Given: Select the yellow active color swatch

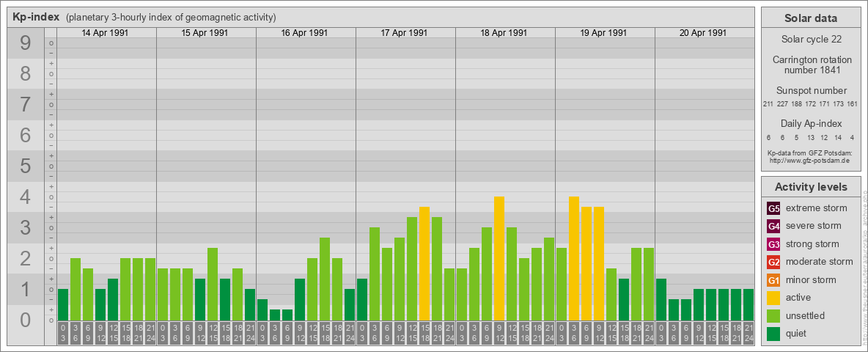Looking at the screenshot, I should (x=773, y=298).
